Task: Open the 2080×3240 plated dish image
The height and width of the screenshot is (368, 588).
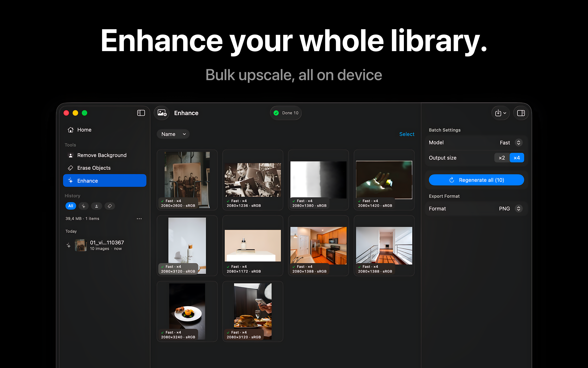Action: pyautogui.click(x=187, y=311)
